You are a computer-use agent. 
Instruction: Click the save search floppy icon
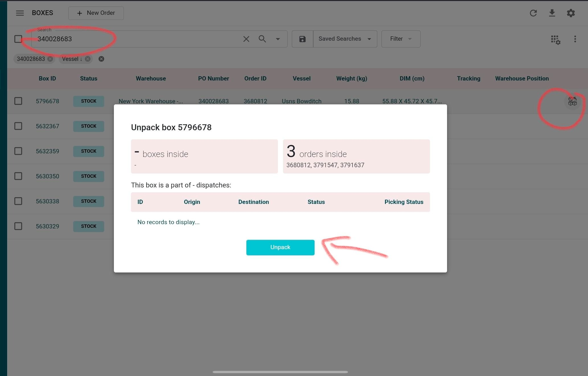coord(302,39)
